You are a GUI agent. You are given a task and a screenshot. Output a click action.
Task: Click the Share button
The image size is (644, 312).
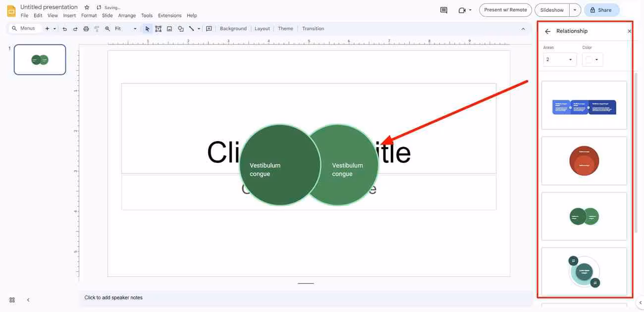pyautogui.click(x=601, y=10)
